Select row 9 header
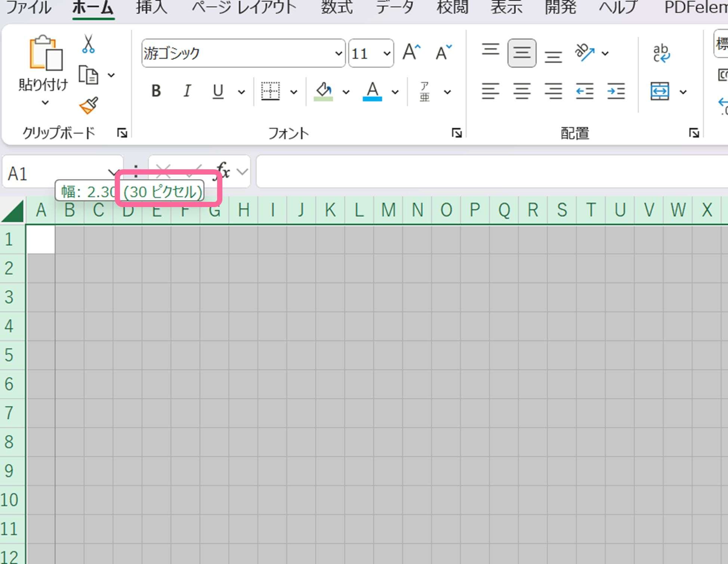 coord(13,471)
